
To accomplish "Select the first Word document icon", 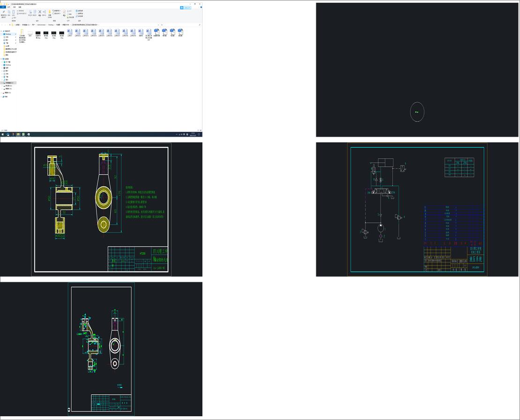I will pos(70,32).
